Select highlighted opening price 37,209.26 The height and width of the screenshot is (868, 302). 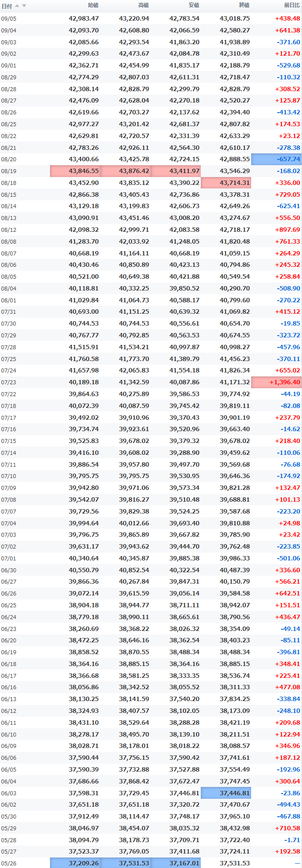75,863
